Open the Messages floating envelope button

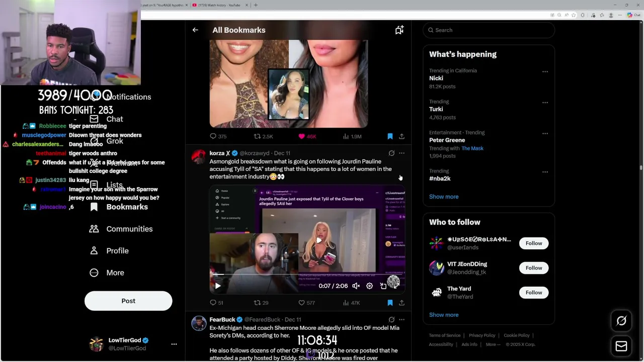[x=621, y=346]
